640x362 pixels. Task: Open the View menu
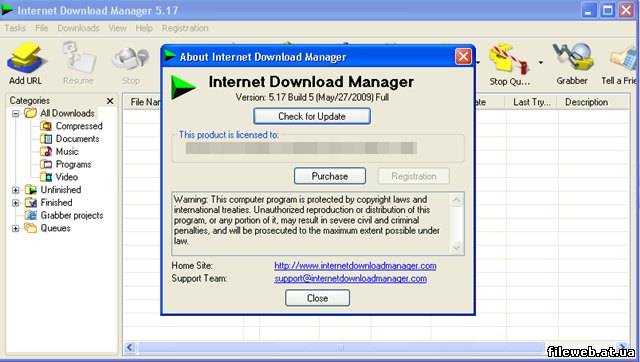pyautogui.click(x=118, y=28)
